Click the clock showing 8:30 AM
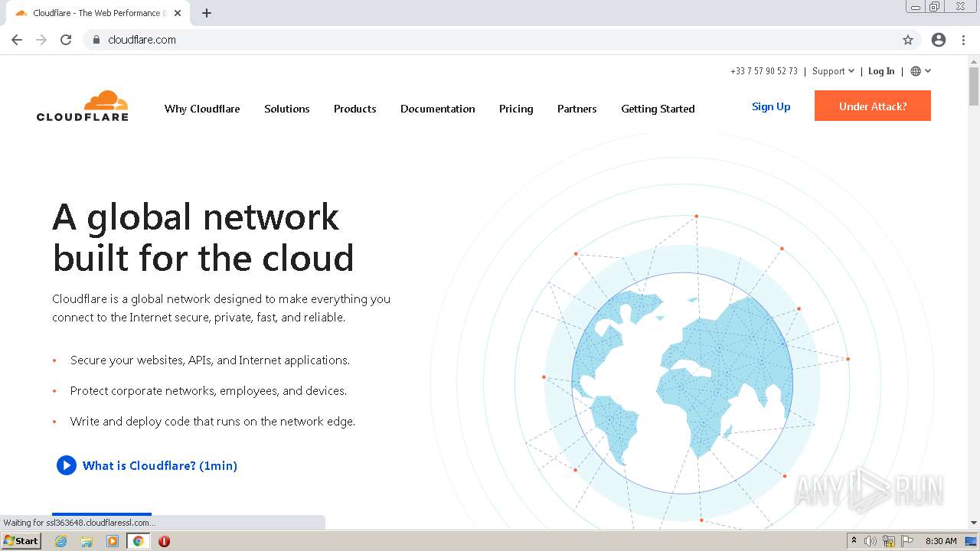The width and height of the screenshot is (980, 551). coord(941,541)
